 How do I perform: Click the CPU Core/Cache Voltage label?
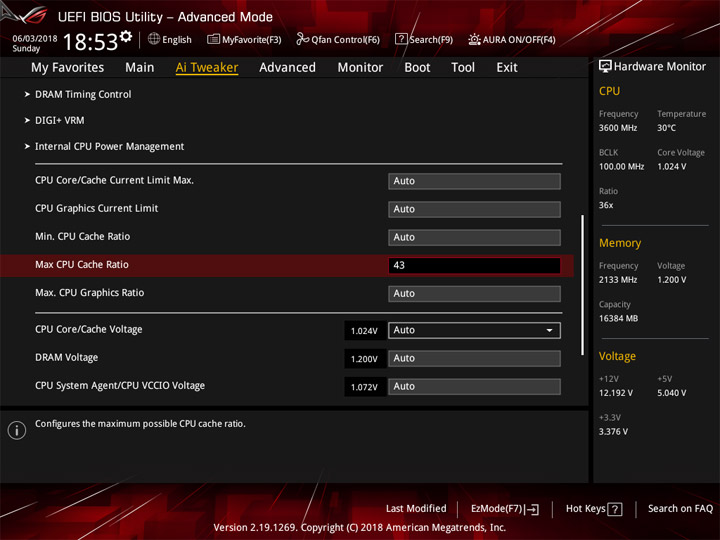[x=89, y=329]
